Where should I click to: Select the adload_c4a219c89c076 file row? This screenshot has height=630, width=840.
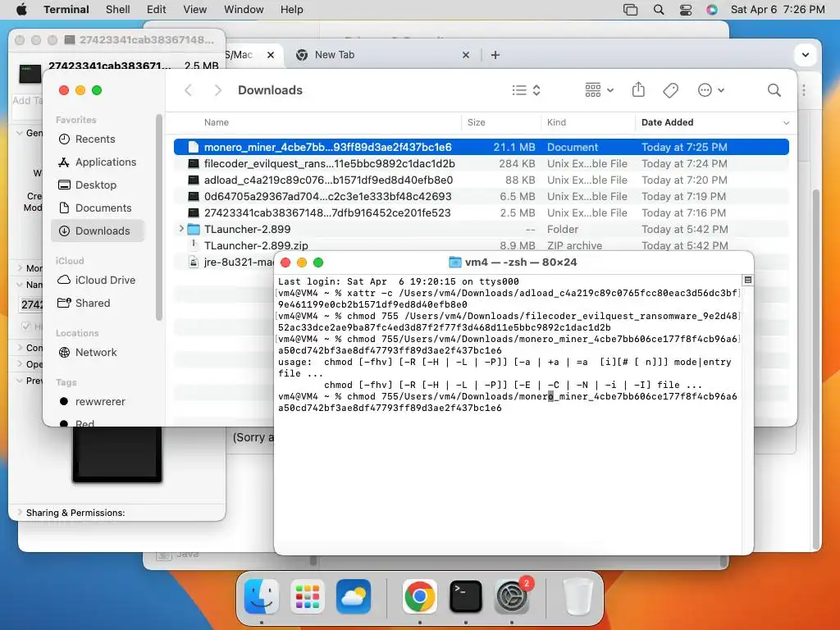(481, 180)
